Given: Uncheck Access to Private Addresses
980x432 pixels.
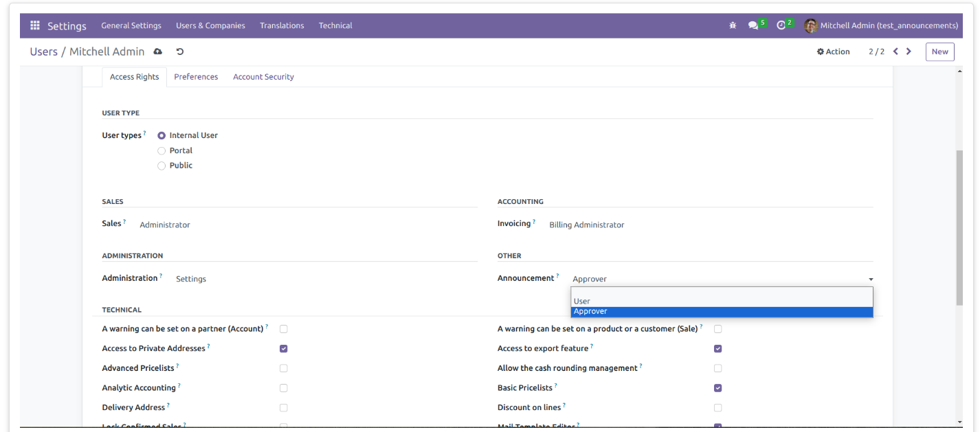Looking at the screenshot, I should (284, 349).
